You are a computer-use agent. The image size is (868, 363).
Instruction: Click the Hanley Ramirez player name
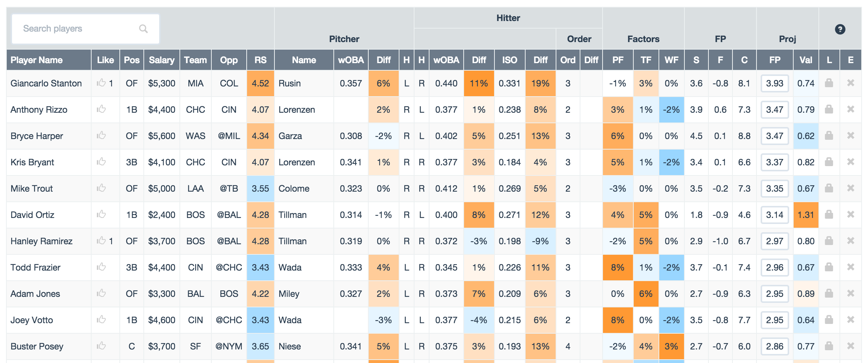pos(41,241)
